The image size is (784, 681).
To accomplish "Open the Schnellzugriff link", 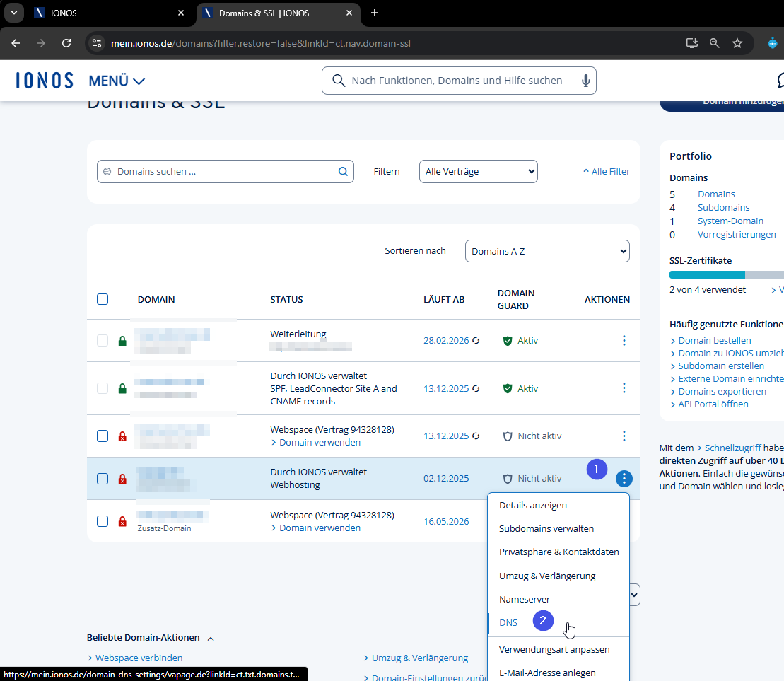I will click(732, 448).
